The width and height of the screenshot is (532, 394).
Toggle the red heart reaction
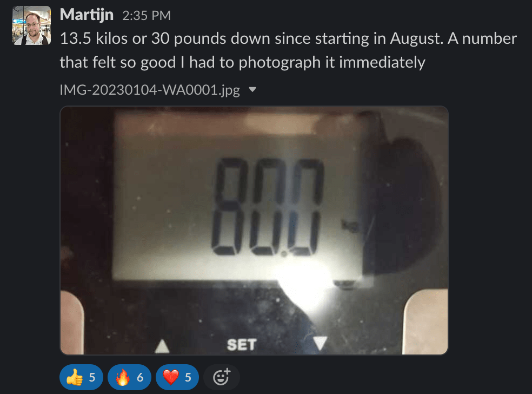tap(177, 377)
